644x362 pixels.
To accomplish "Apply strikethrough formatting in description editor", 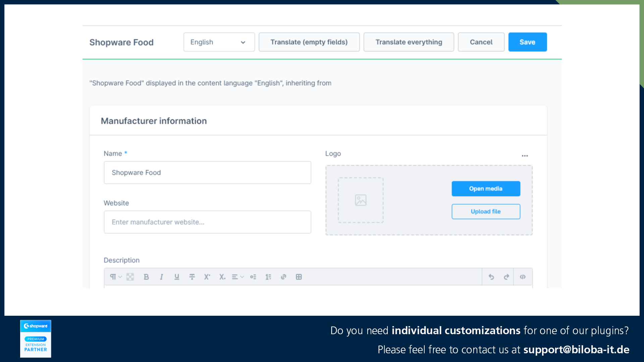I will (x=192, y=277).
